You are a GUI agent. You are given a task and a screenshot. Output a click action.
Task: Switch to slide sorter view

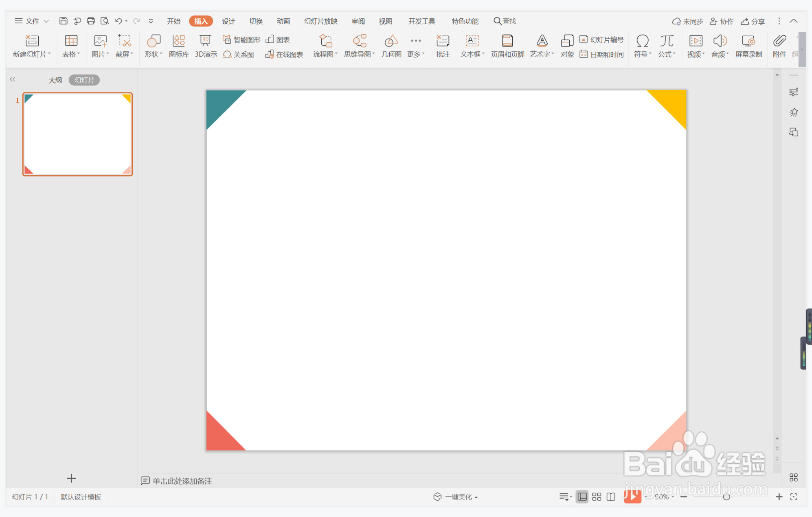[x=597, y=497]
